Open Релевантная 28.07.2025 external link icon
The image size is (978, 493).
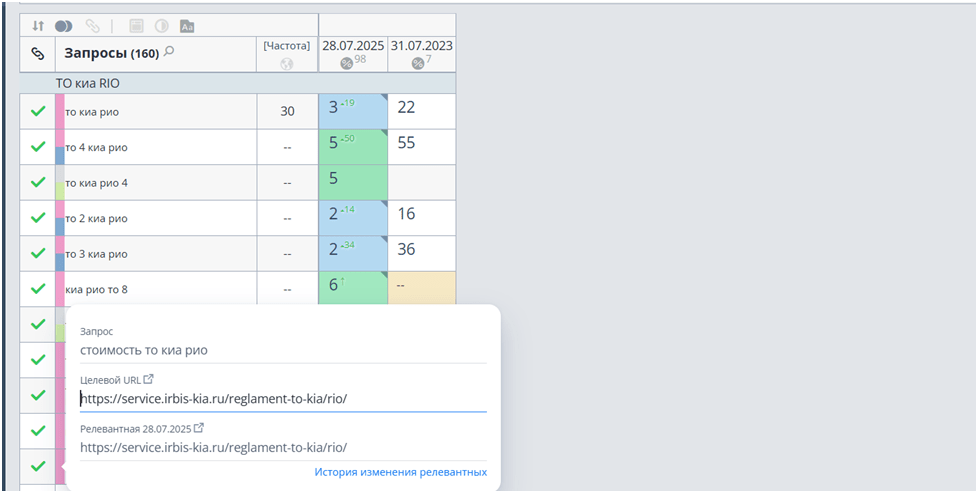pyautogui.click(x=198, y=428)
